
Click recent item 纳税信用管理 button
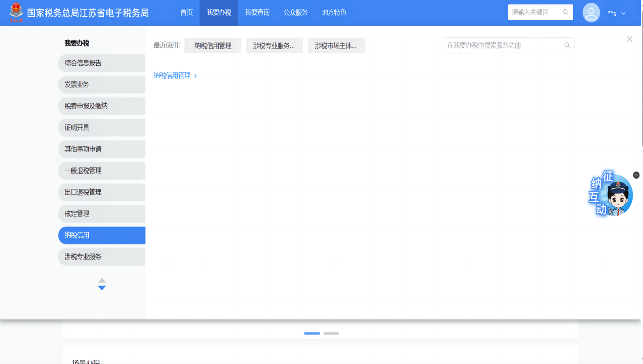(x=213, y=46)
